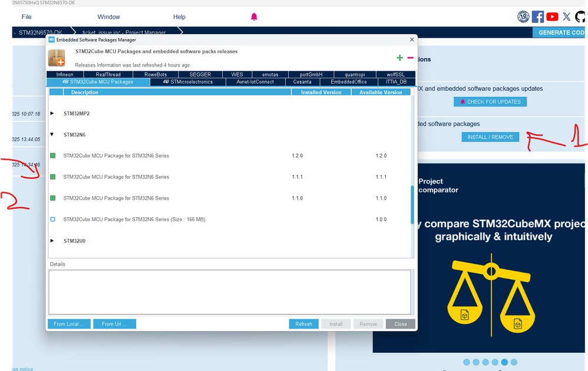Collapse the STM32N6 tree node

pos(52,134)
